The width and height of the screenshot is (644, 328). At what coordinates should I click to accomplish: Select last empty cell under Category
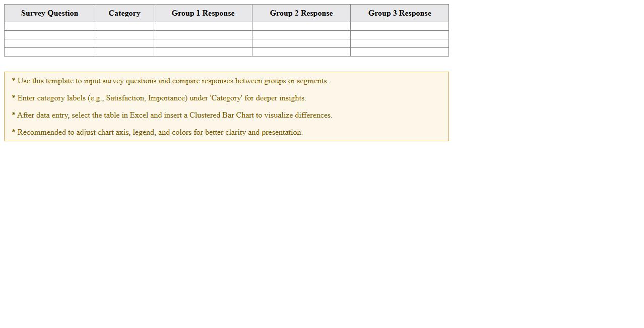click(124, 52)
